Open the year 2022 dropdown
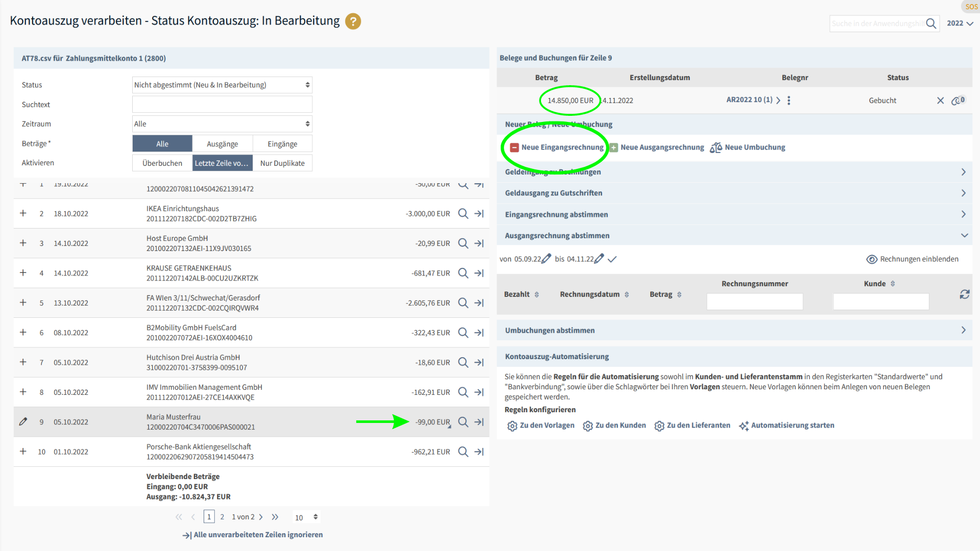This screenshot has height=551, width=980. point(960,23)
